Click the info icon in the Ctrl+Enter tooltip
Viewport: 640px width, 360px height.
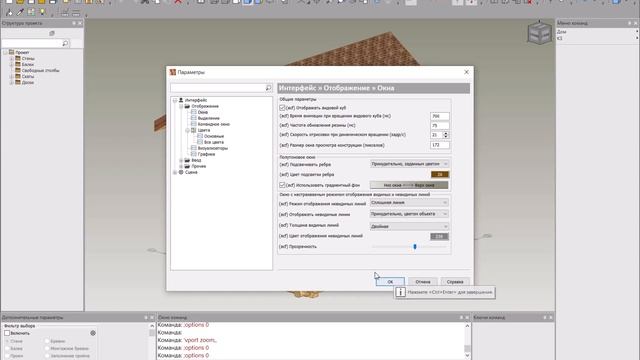pos(400,292)
